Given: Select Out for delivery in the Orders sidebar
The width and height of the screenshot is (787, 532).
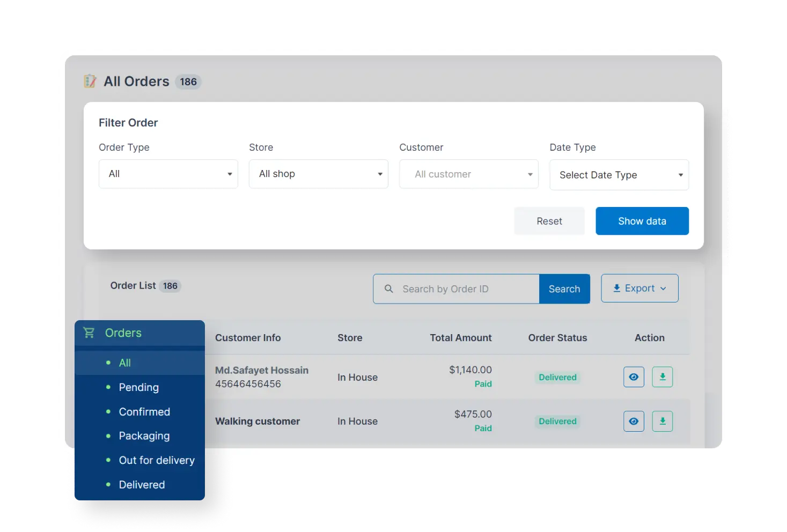Looking at the screenshot, I should pyautogui.click(x=156, y=460).
